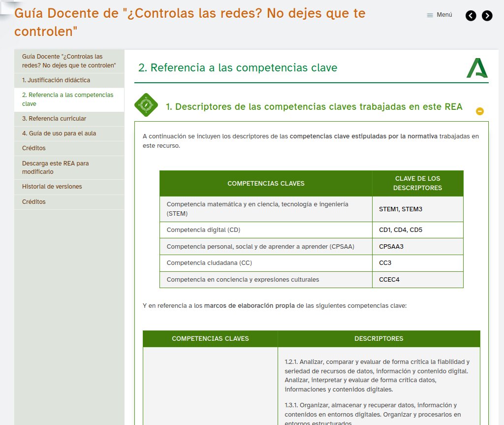Image resolution: width=504 pixels, height=425 pixels.
Task: Open 'Historial de versiones' in sidebar
Action: click(69, 187)
